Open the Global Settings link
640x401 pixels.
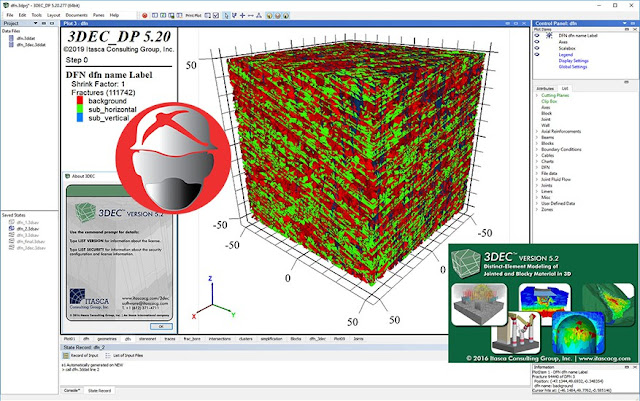click(x=573, y=67)
